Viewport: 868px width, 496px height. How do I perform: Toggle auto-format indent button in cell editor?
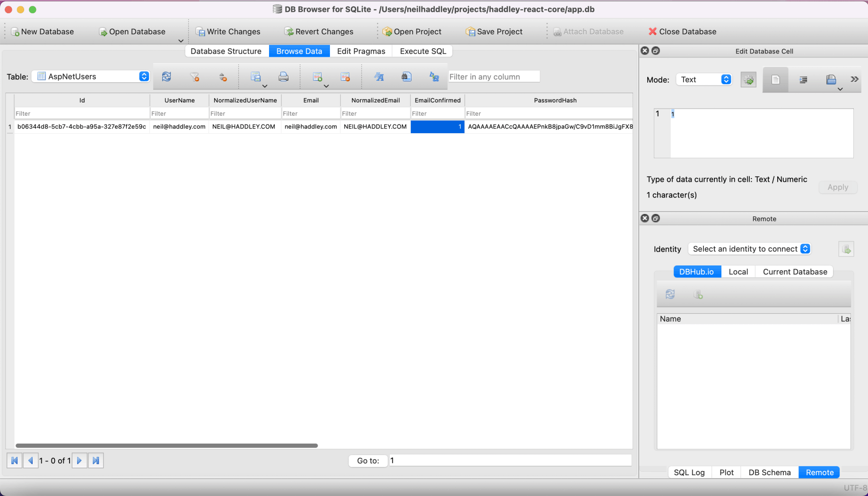point(803,80)
